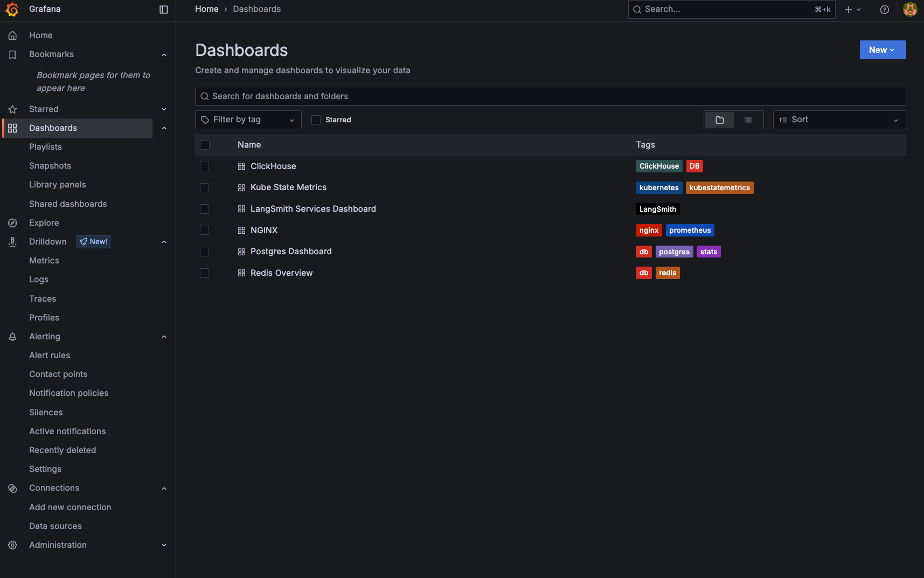This screenshot has height=578, width=924.
Task: Open the Sort dropdown
Action: click(839, 120)
